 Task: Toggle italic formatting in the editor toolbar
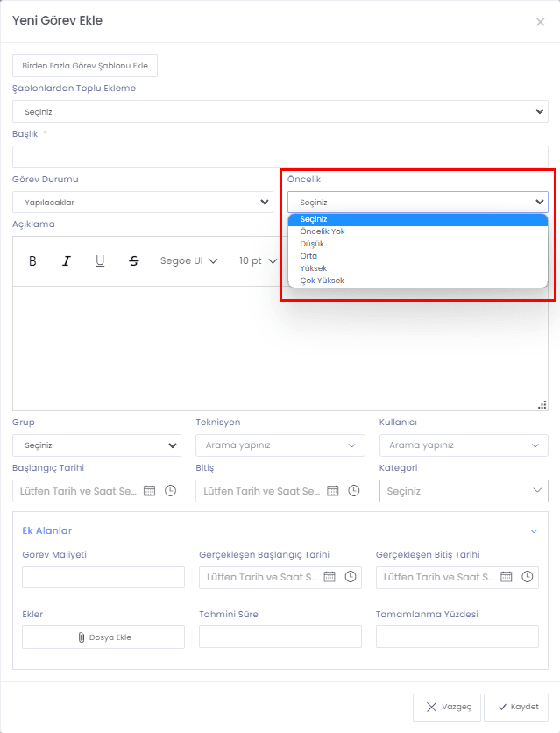pos(67,261)
